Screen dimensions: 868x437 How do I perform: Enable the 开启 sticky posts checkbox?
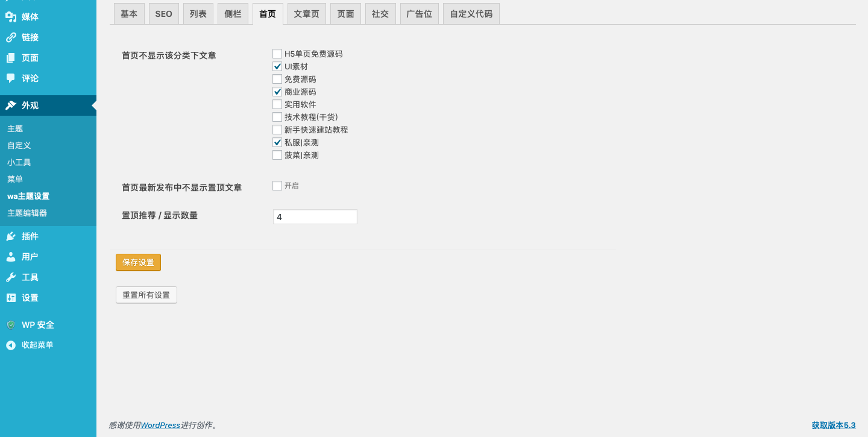pyautogui.click(x=277, y=186)
